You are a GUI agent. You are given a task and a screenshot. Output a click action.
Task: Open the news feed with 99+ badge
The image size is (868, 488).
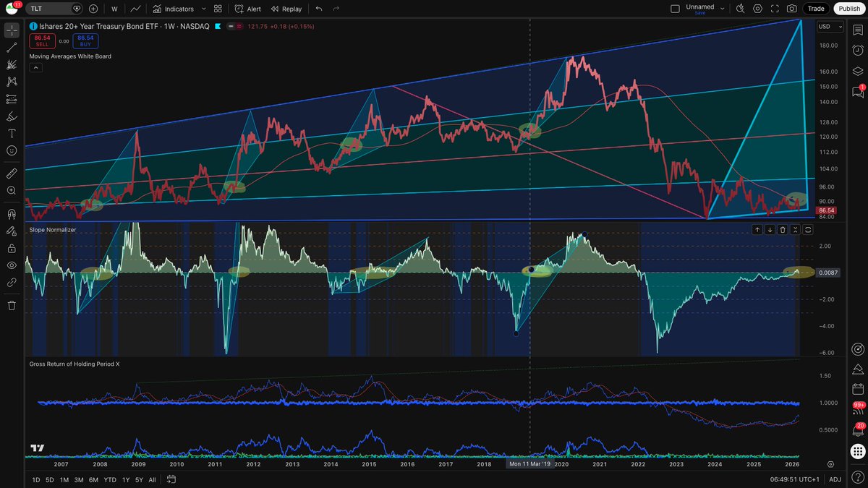click(x=858, y=409)
